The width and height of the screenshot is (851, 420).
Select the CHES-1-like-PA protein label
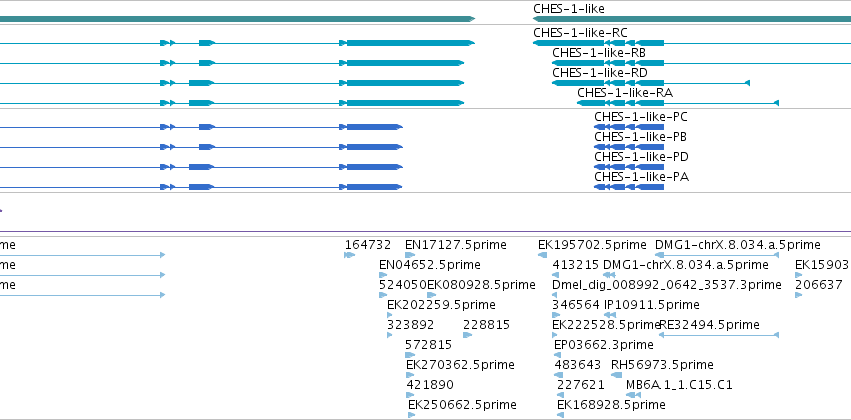642,177
